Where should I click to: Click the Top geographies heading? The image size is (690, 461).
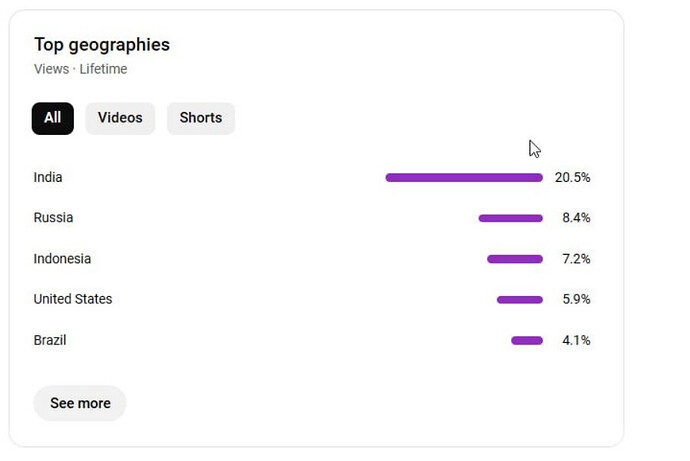coord(102,45)
